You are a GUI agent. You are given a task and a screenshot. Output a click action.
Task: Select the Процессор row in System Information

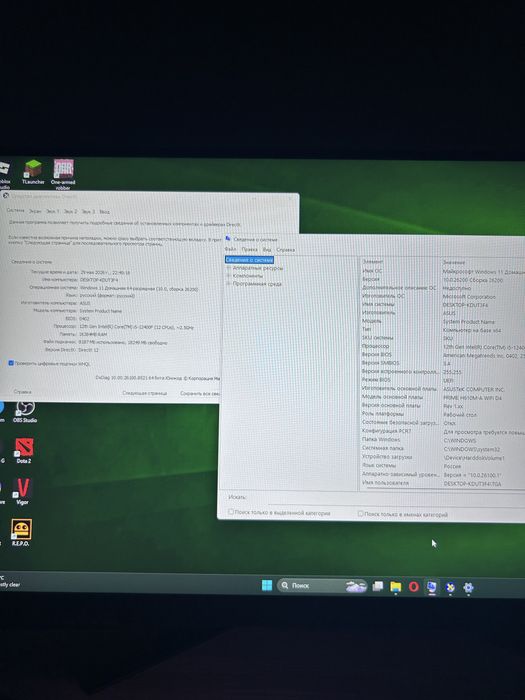point(443,346)
